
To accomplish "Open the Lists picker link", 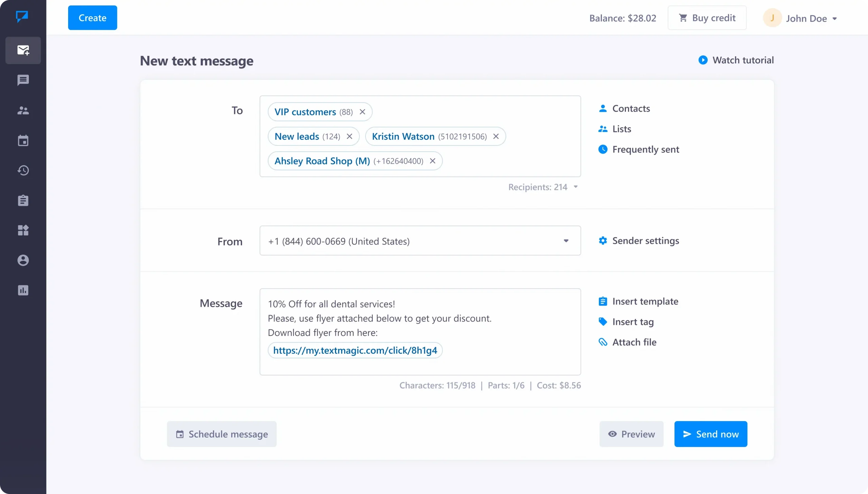I will pyautogui.click(x=622, y=129).
